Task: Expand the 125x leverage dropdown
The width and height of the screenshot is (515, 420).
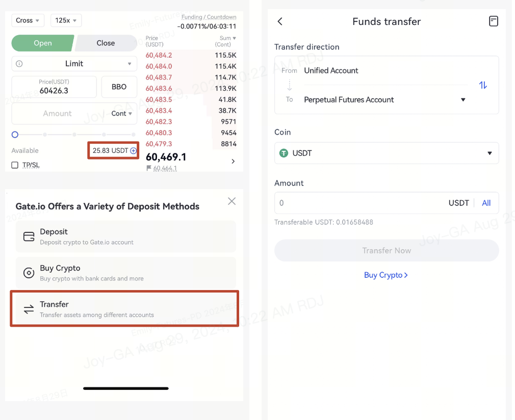Action: coord(66,20)
